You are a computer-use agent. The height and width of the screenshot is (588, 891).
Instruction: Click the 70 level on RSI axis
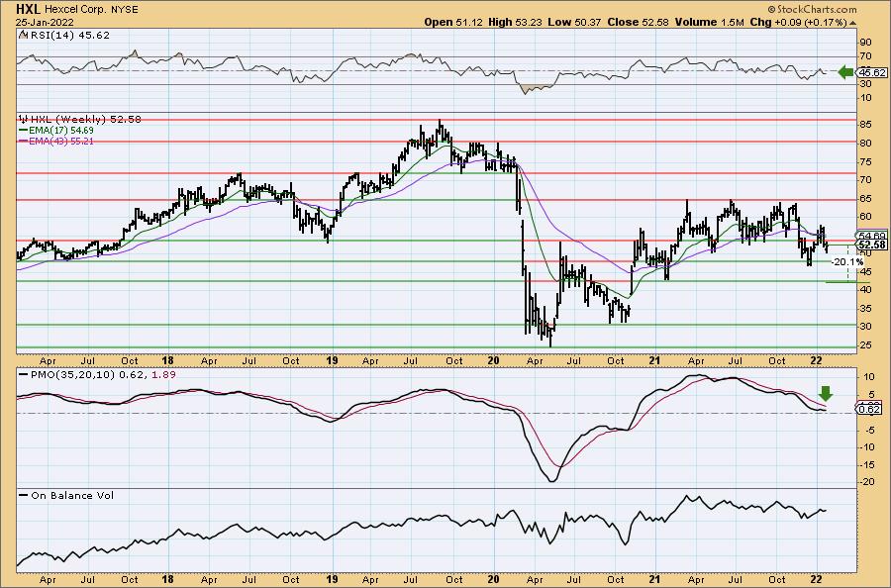coord(866,56)
